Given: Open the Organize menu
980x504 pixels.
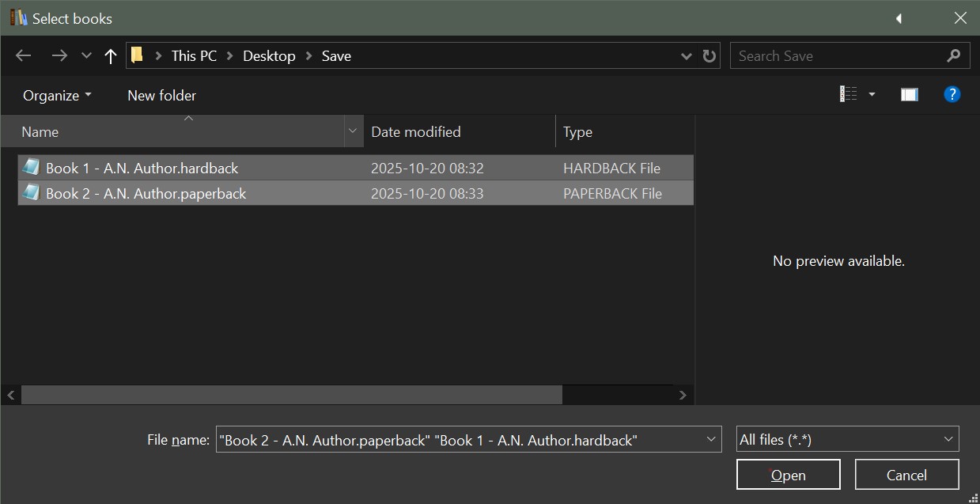Looking at the screenshot, I should click(57, 95).
